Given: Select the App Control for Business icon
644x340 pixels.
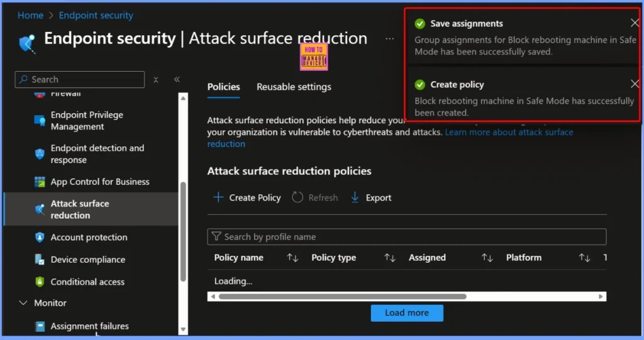Looking at the screenshot, I should pyautogui.click(x=40, y=182).
